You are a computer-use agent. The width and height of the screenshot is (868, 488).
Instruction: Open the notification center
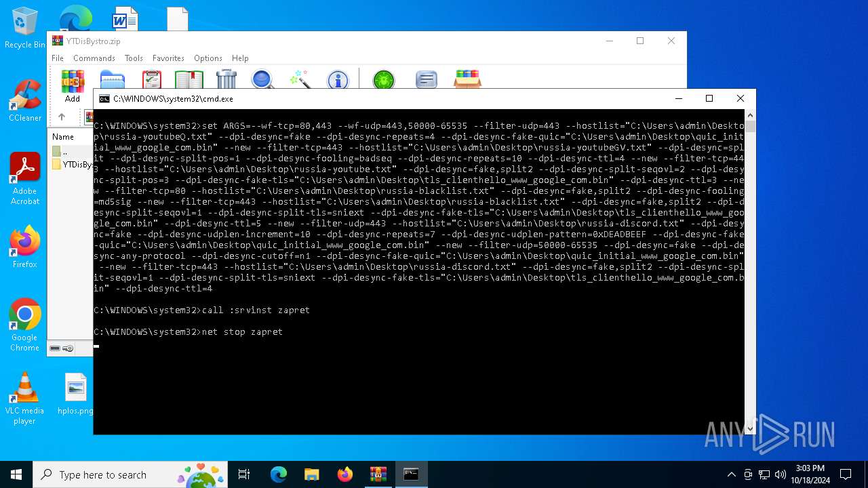pyautogui.click(x=846, y=474)
